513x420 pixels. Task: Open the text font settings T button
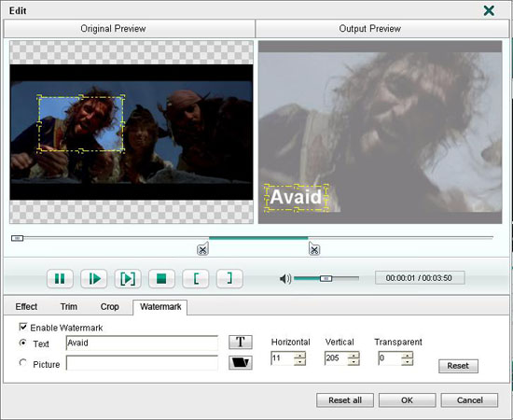coord(241,343)
